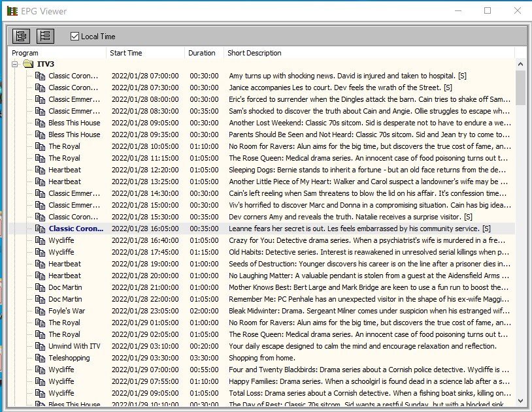The width and height of the screenshot is (532, 412).
Task: Toggle the Local Time checkbox
Action: point(75,37)
